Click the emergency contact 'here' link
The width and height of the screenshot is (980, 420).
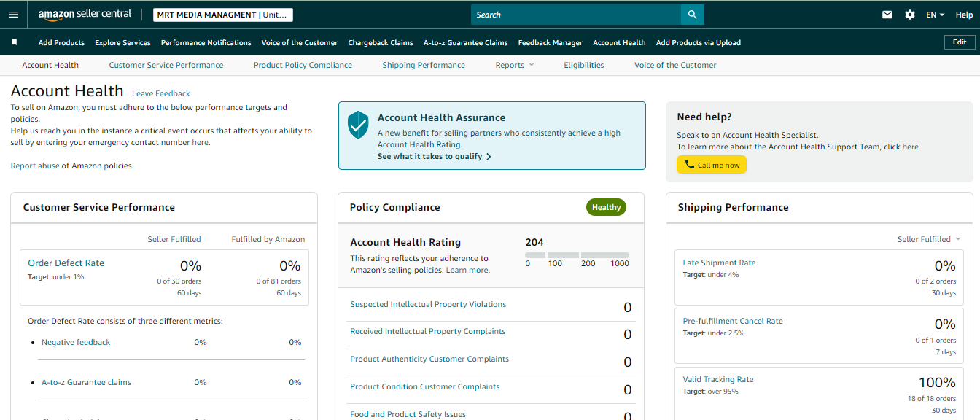(x=200, y=142)
